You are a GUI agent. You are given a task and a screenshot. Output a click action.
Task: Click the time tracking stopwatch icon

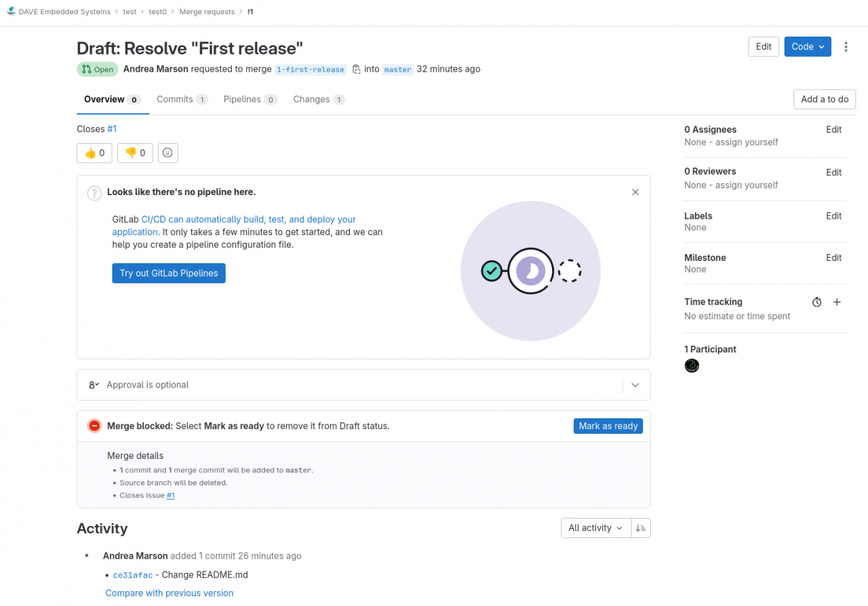[x=816, y=302]
